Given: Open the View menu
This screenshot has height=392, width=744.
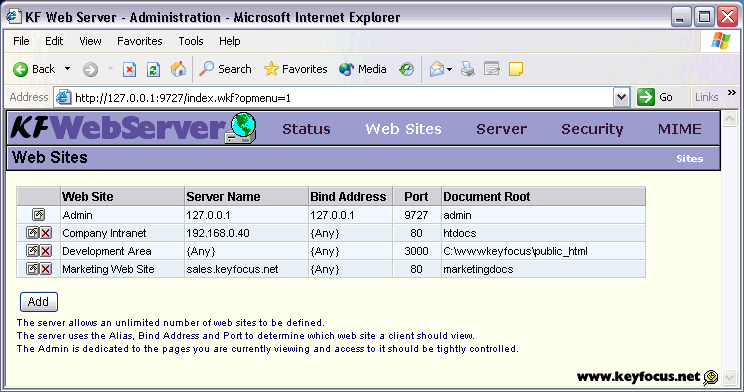Looking at the screenshot, I should tap(90, 41).
